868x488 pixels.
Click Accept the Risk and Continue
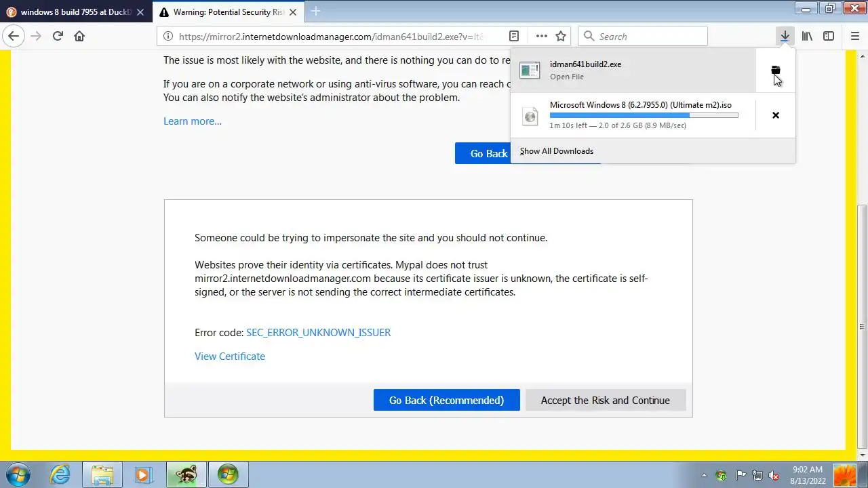(x=606, y=400)
